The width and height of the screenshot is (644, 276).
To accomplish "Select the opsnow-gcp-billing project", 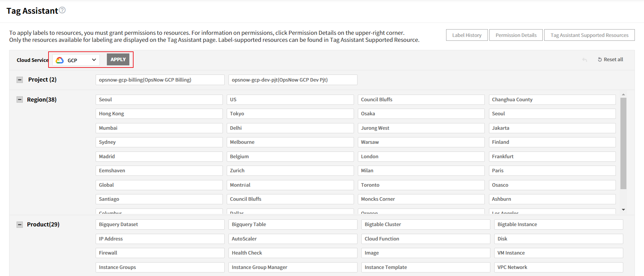I will (160, 80).
